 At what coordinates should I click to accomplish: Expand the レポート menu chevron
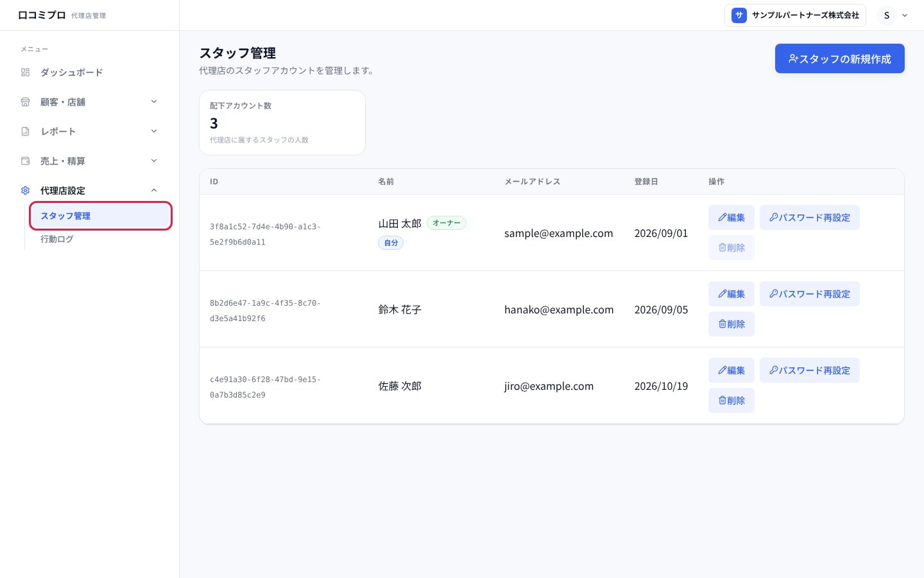[154, 131]
